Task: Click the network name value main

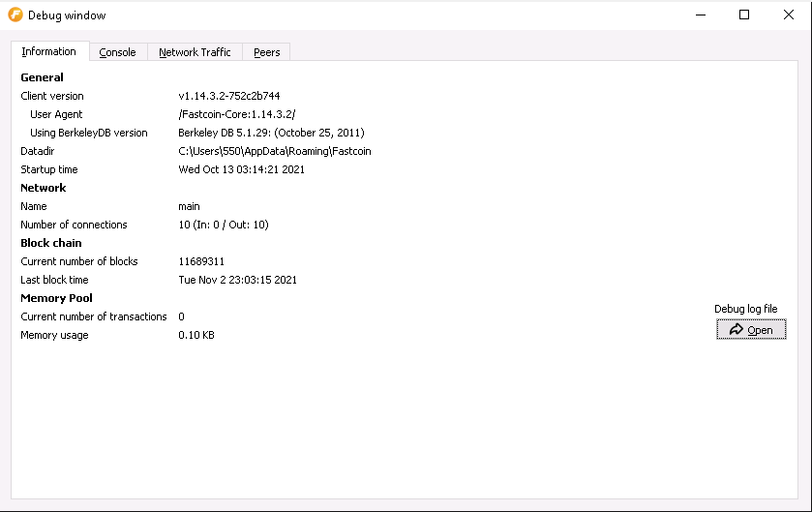Action: click(x=189, y=206)
